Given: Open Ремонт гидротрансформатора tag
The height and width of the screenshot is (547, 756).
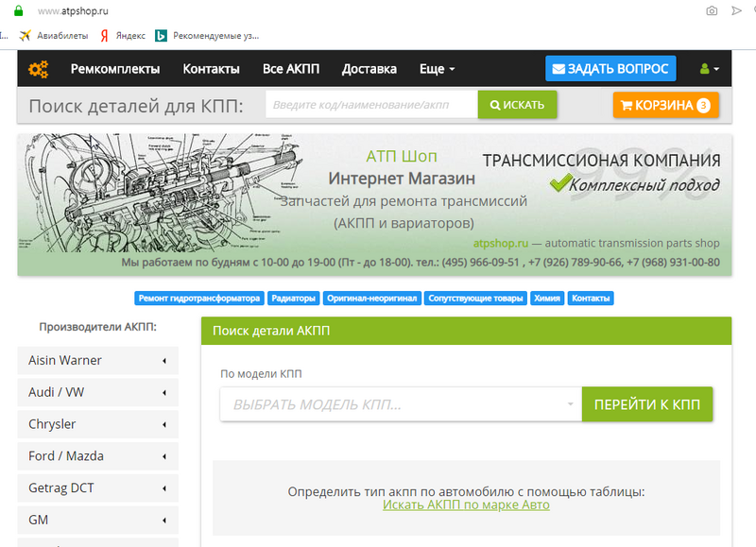Looking at the screenshot, I should 199,299.
